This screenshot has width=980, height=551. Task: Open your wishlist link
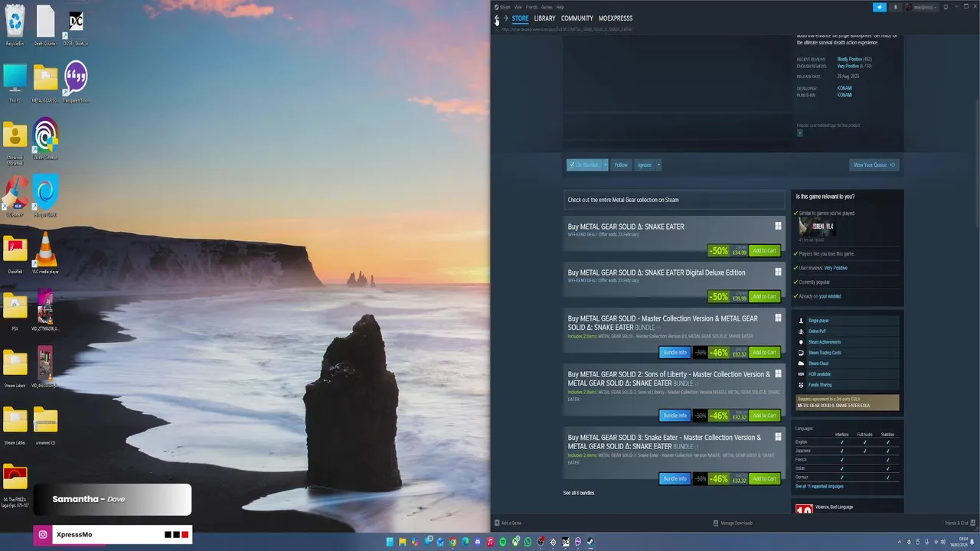[830, 296]
